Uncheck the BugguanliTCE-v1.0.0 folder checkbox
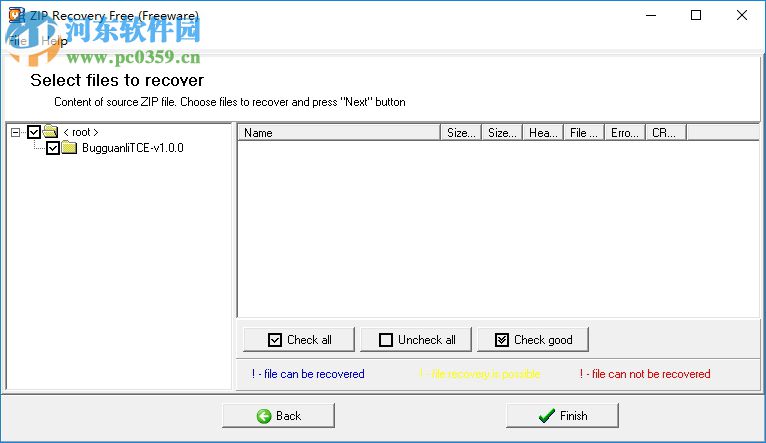This screenshot has width=766, height=443. tap(53, 148)
